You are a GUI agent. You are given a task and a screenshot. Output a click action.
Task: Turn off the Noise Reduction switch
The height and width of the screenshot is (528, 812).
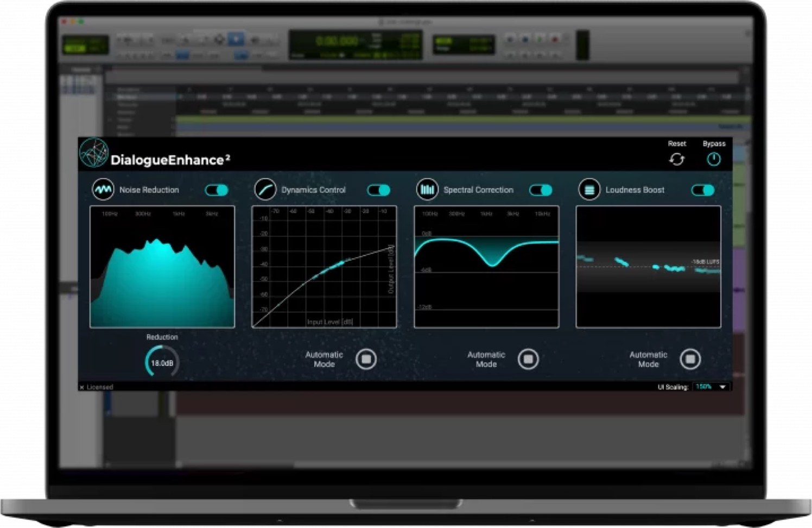(217, 190)
